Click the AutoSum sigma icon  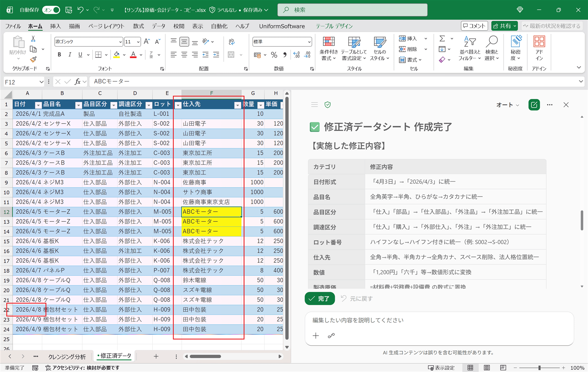coord(442,38)
